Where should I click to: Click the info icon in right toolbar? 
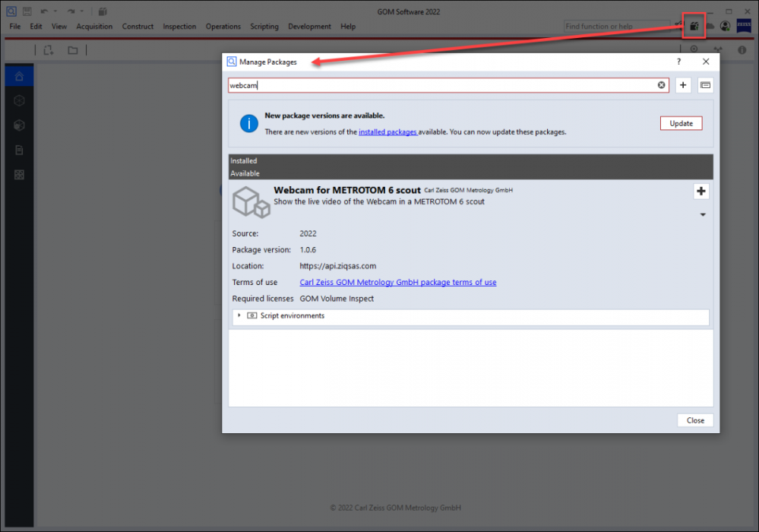(743, 49)
